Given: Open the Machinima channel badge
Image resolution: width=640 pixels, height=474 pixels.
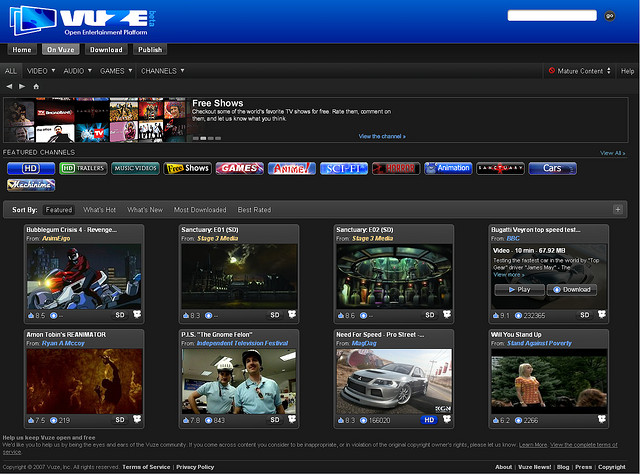Looking at the screenshot, I should tap(31, 185).
